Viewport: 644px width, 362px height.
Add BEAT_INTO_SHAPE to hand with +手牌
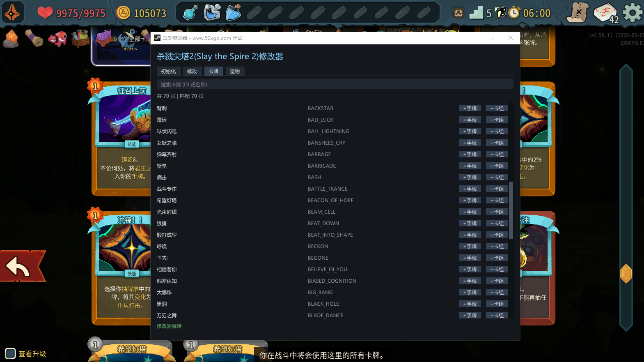(470, 235)
